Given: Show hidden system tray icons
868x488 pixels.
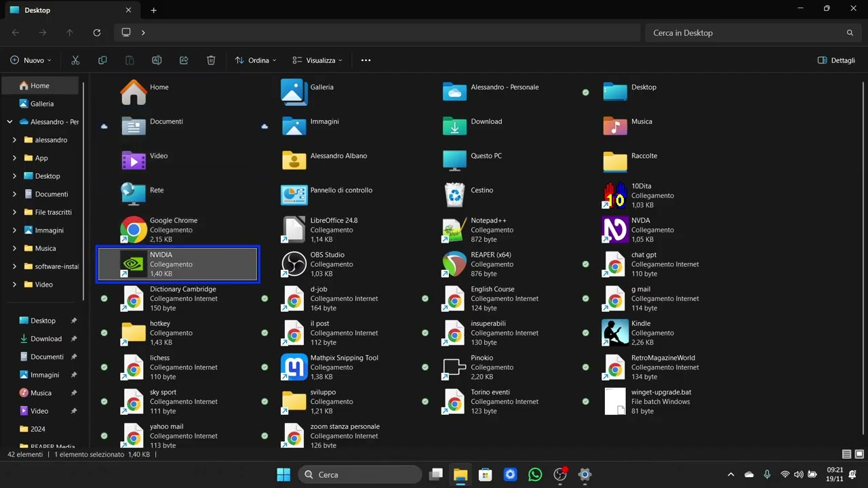Looking at the screenshot, I should [x=730, y=474].
